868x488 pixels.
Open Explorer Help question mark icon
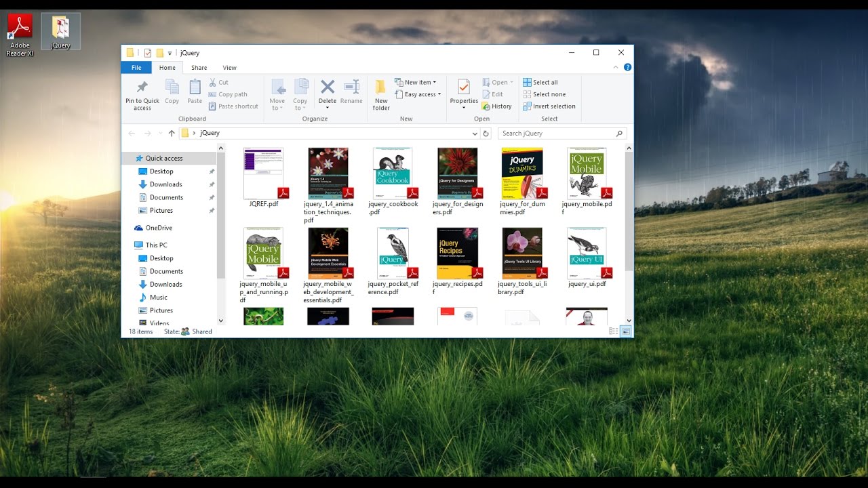pyautogui.click(x=627, y=67)
